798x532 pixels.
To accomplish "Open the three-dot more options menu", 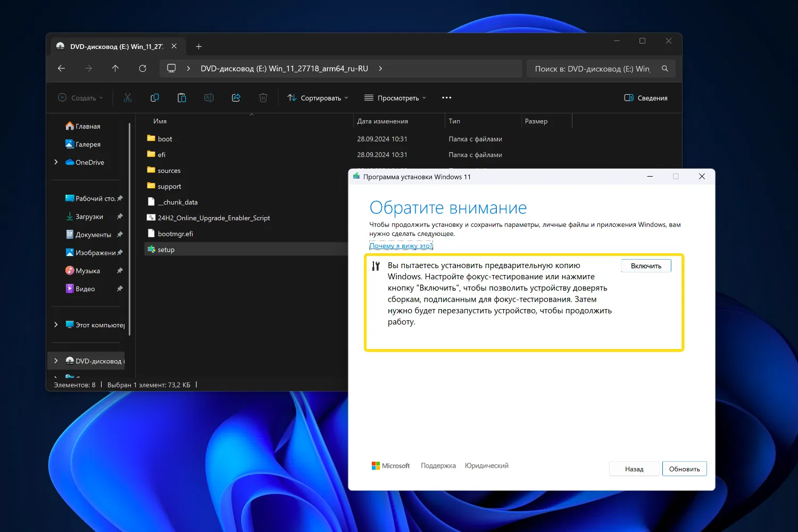I will pyautogui.click(x=446, y=98).
